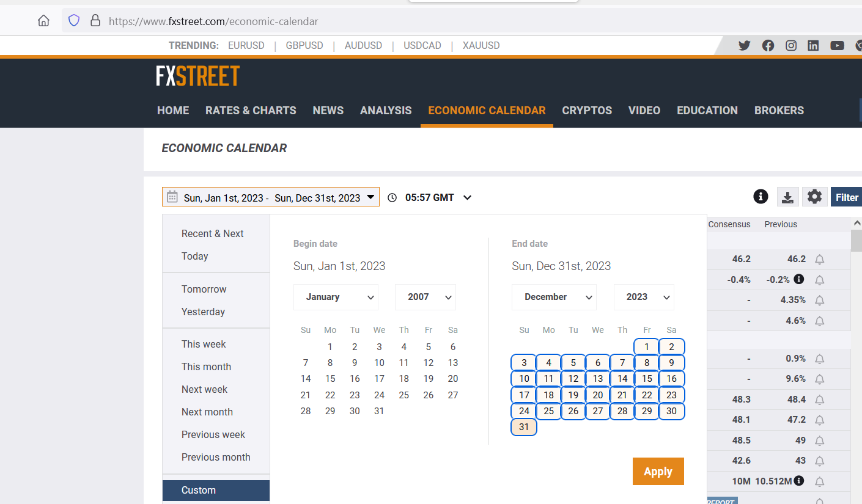The height and width of the screenshot is (504, 862).
Task: Click the download calendar icon
Action: pyautogui.click(x=787, y=197)
